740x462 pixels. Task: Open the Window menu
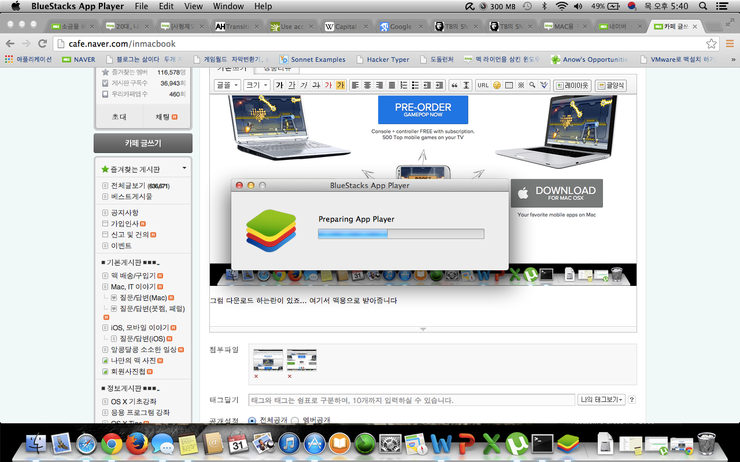coord(228,6)
